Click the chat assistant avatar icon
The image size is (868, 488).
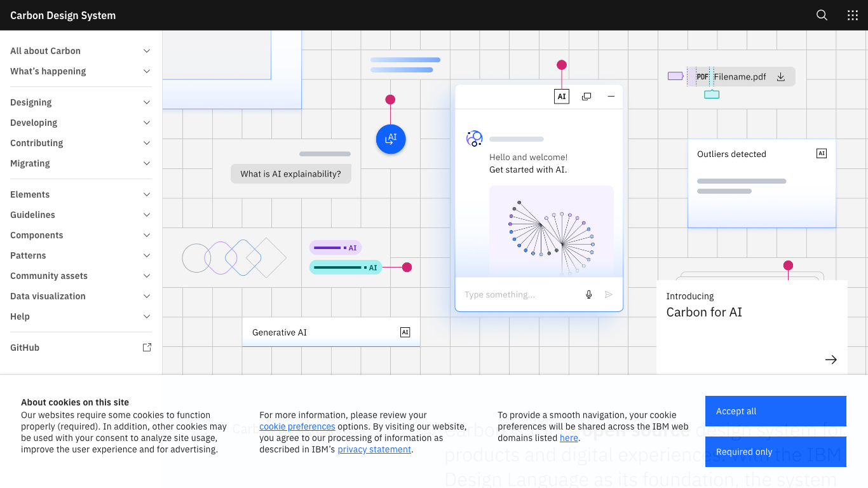tap(475, 139)
